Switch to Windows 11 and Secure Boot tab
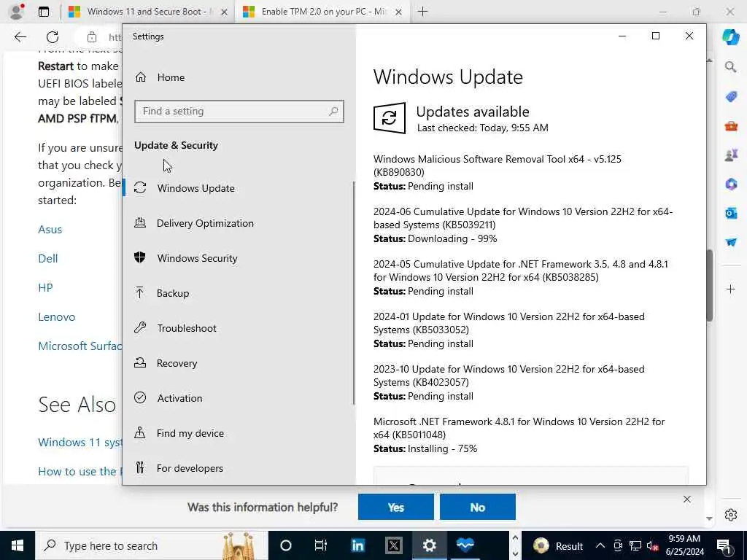This screenshot has height=560, width=747. [147, 12]
